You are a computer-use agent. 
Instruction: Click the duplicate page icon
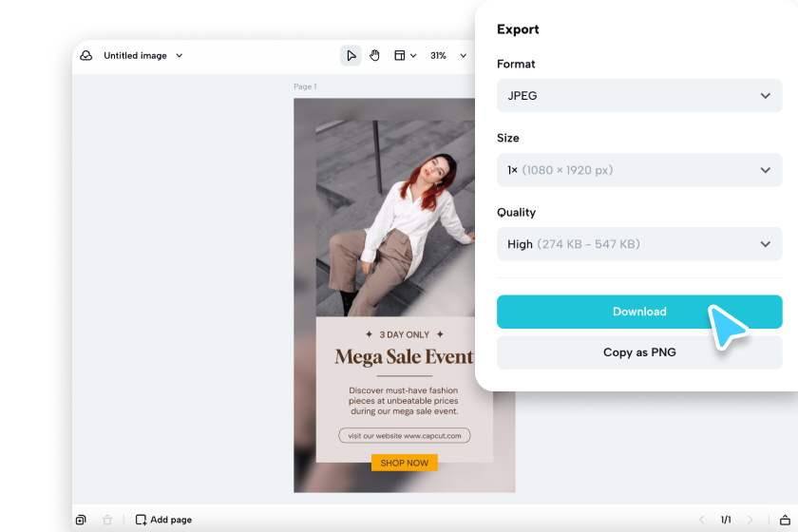[81, 520]
